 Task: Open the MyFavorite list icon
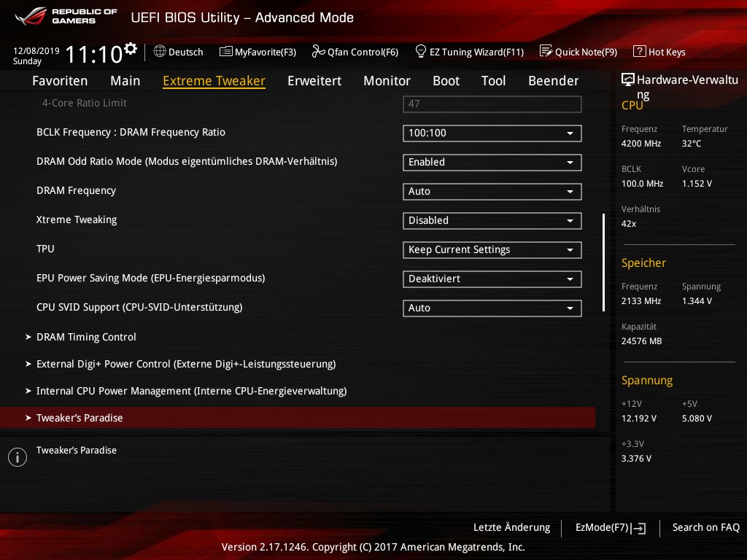(226, 52)
